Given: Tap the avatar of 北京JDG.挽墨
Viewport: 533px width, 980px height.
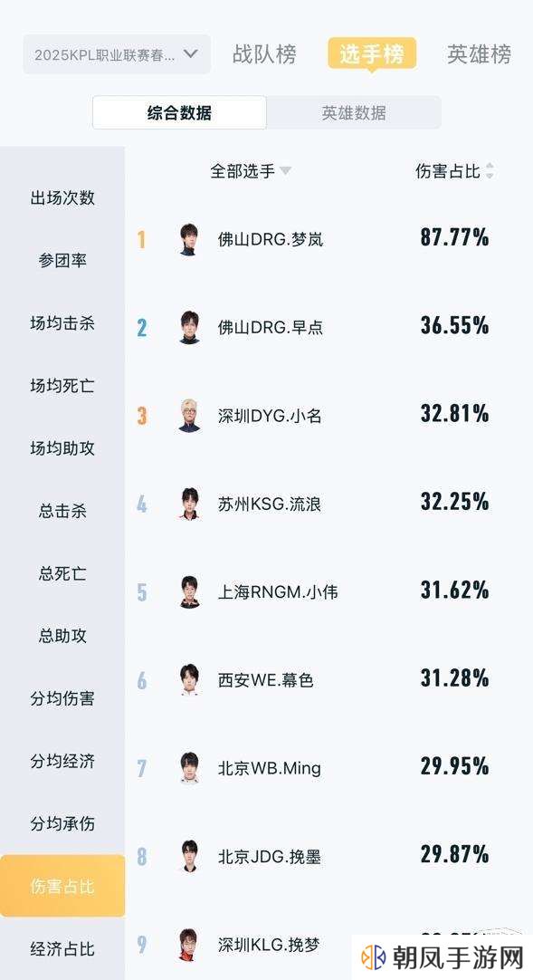Looking at the screenshot, I should click(189, 856).
